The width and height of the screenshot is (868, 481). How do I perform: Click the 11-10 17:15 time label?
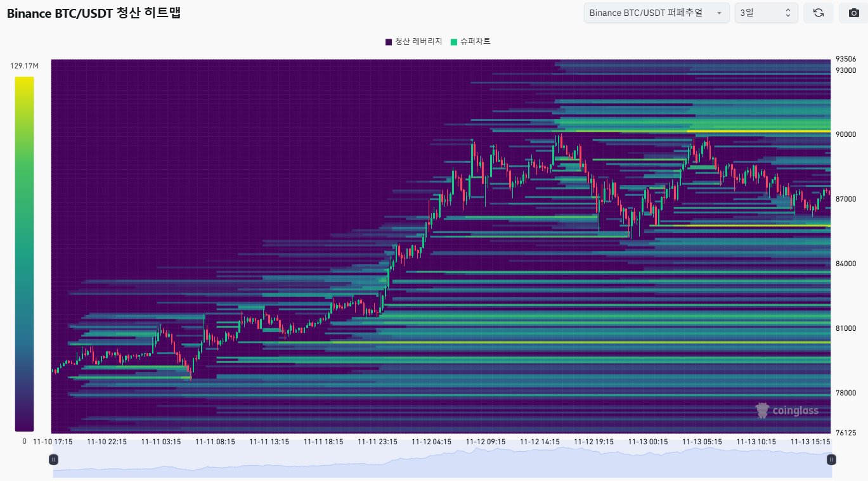coord(53,442)
